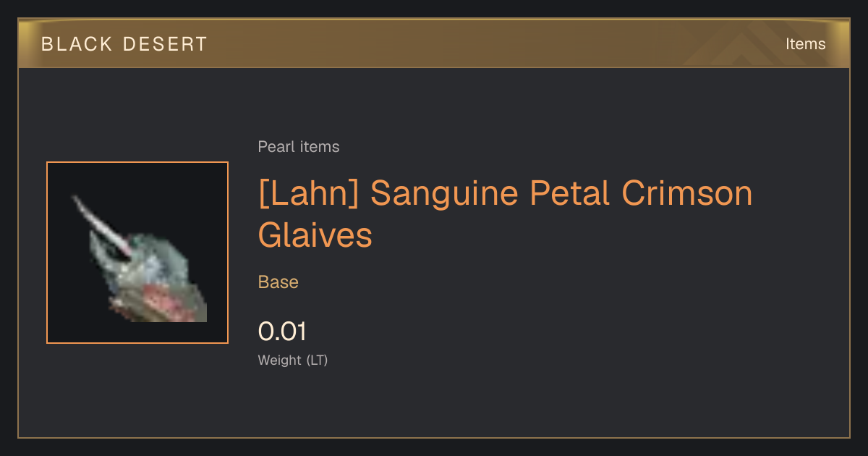The image size is (868, 456).
Task: Click the orange frame around the item image
Action: [x=137, y=253]
